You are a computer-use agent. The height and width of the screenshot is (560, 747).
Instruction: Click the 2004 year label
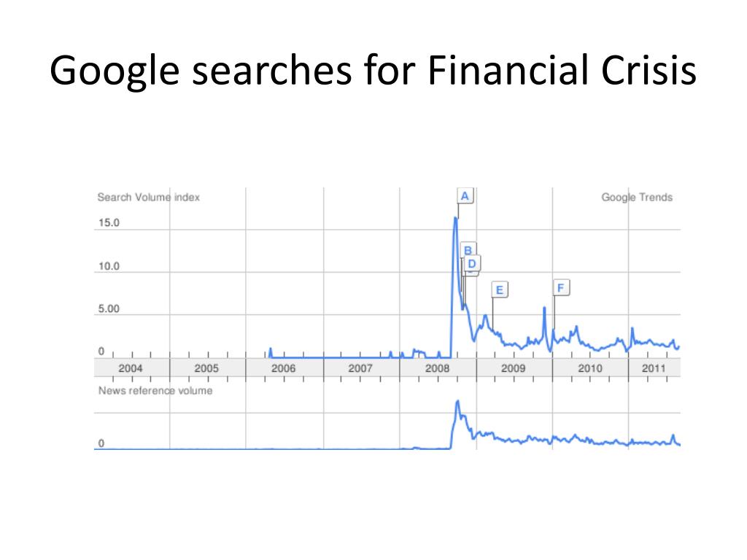131,368
